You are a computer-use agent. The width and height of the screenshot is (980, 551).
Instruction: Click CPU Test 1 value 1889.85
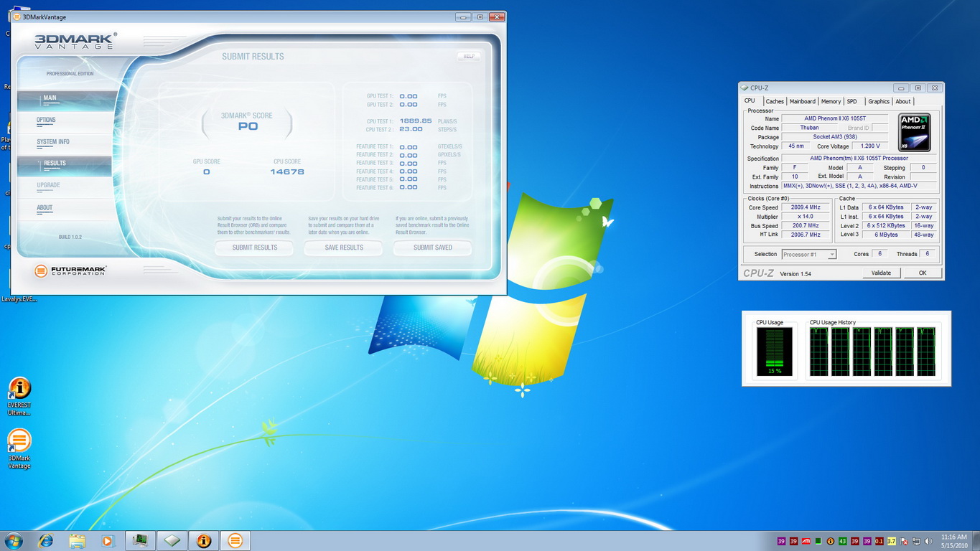coord(416,121)
